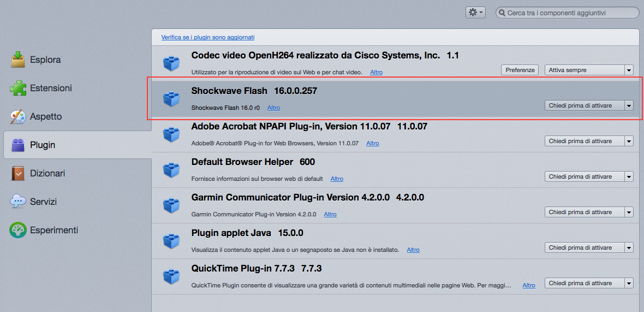This screenshot has height=312, width=644.
Task: Click Altro link under Adobe Acrobat plugin
Action: pos(372,143)
